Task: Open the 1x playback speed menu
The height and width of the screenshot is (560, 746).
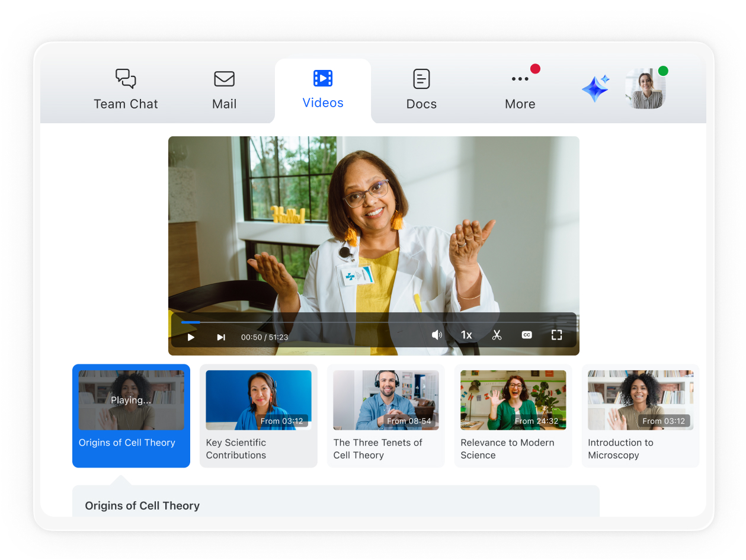Action: (466, 335)
